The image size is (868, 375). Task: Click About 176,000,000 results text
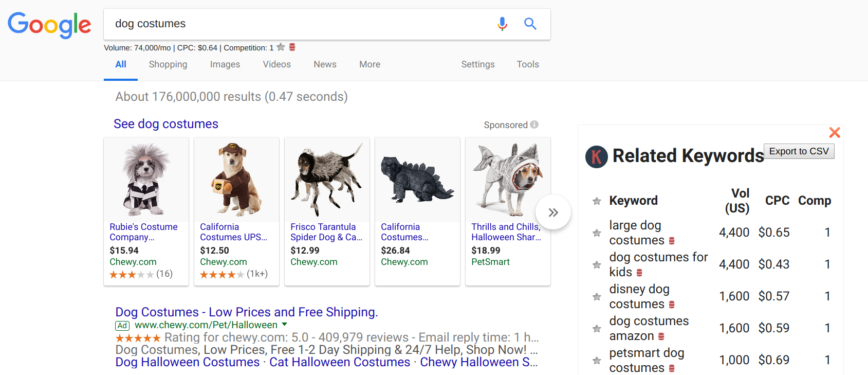(x=232, y=97)
